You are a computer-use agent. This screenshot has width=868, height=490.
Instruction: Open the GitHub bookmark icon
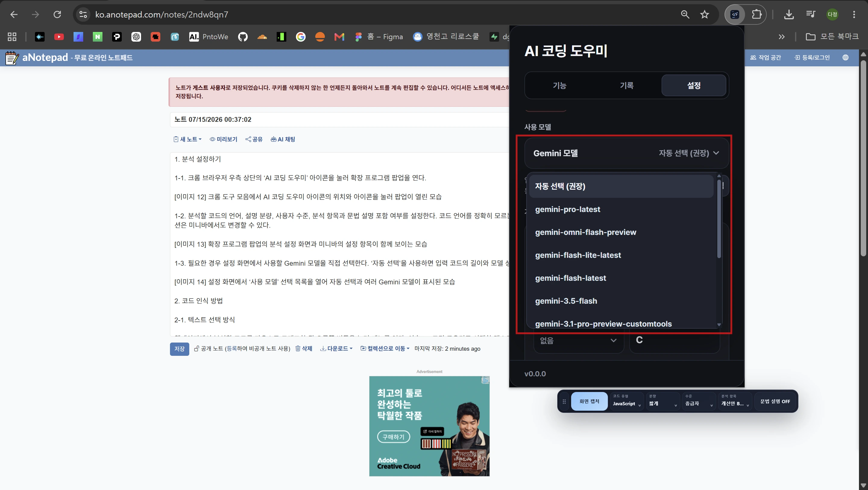243,37
